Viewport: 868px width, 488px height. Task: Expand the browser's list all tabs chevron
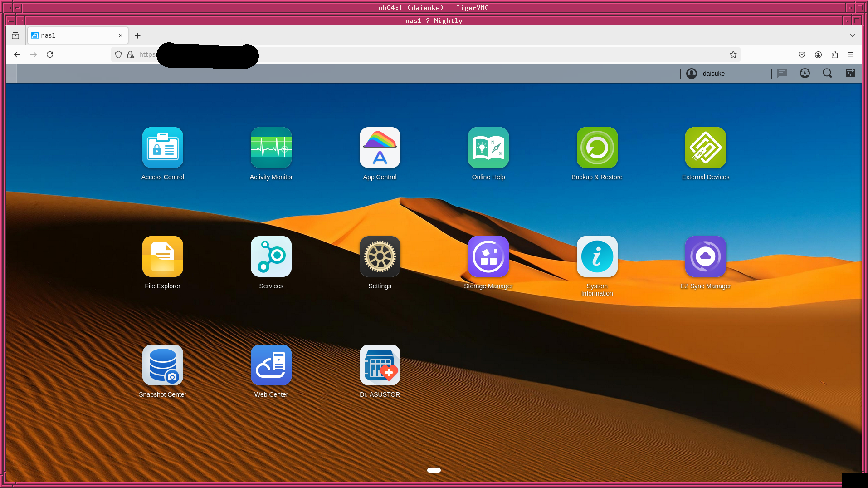click(852, 35)
